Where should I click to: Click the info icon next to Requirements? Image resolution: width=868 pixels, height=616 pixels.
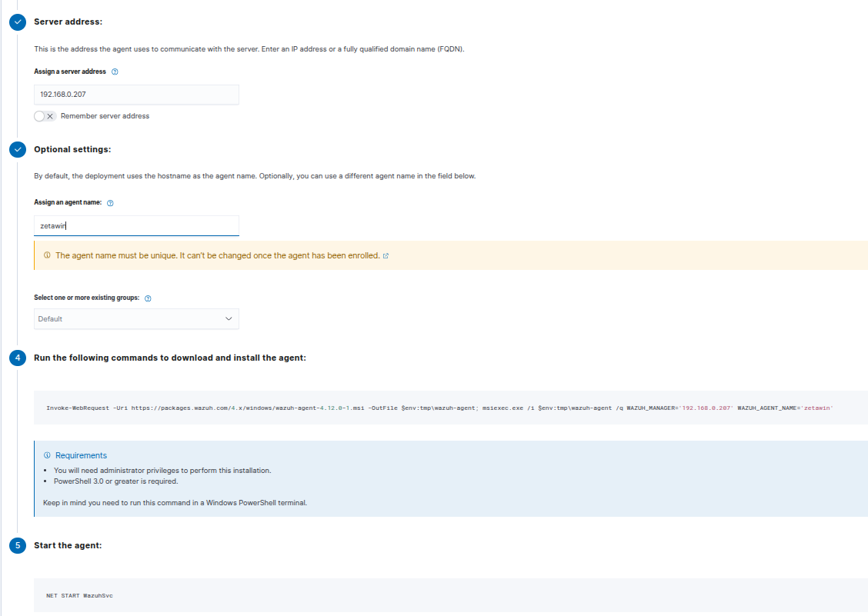click(x=48, y=455)
